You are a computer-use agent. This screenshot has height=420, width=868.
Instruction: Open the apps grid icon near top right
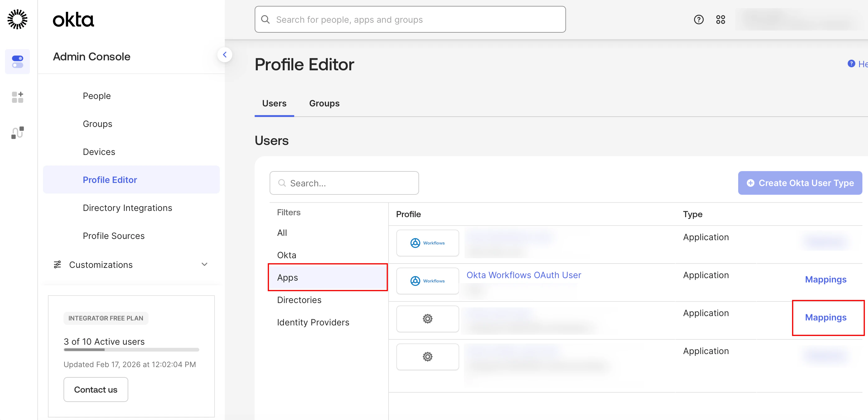[x=720, y=20]
